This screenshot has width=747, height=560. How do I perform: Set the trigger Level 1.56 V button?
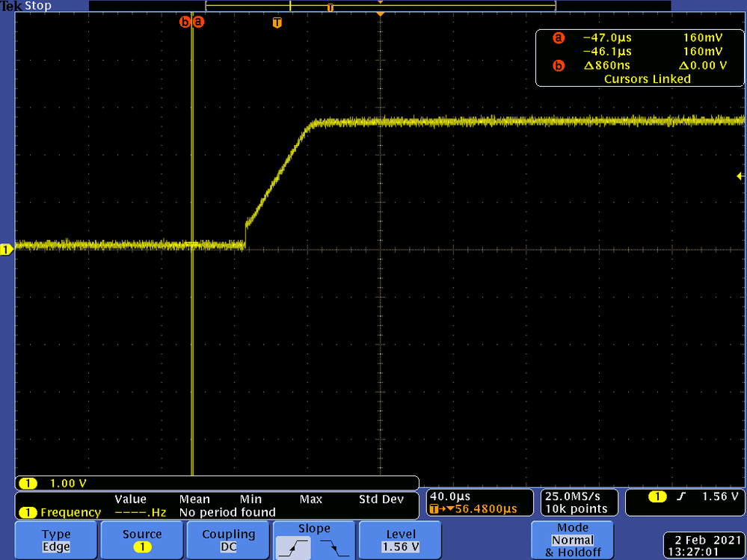click(400, 540)
